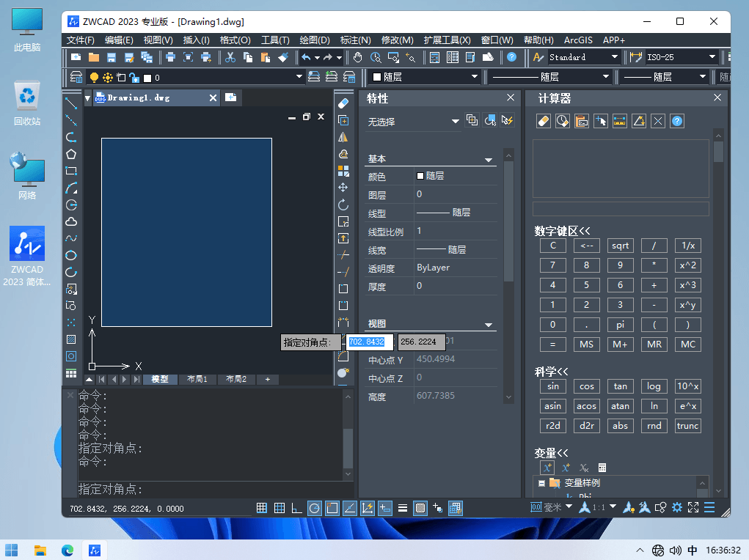Collapse the 数字键区 section
Viewport: 749px width, 560px height.
click(562, 231)
